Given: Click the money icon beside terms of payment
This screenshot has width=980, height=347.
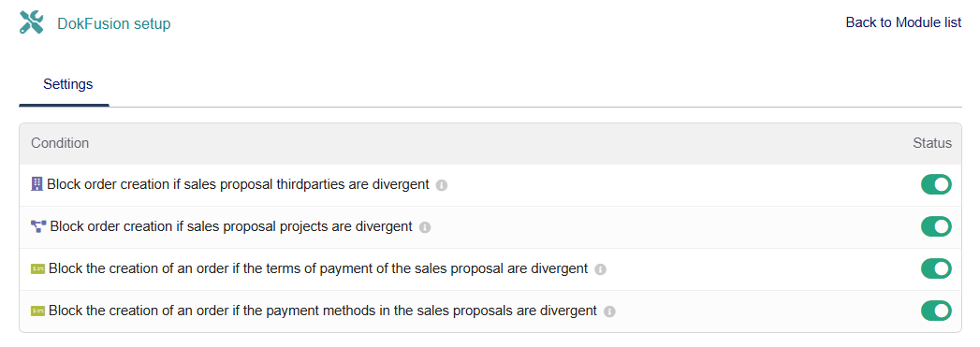Looking at the screenshot, I should (x=38, y=269).
